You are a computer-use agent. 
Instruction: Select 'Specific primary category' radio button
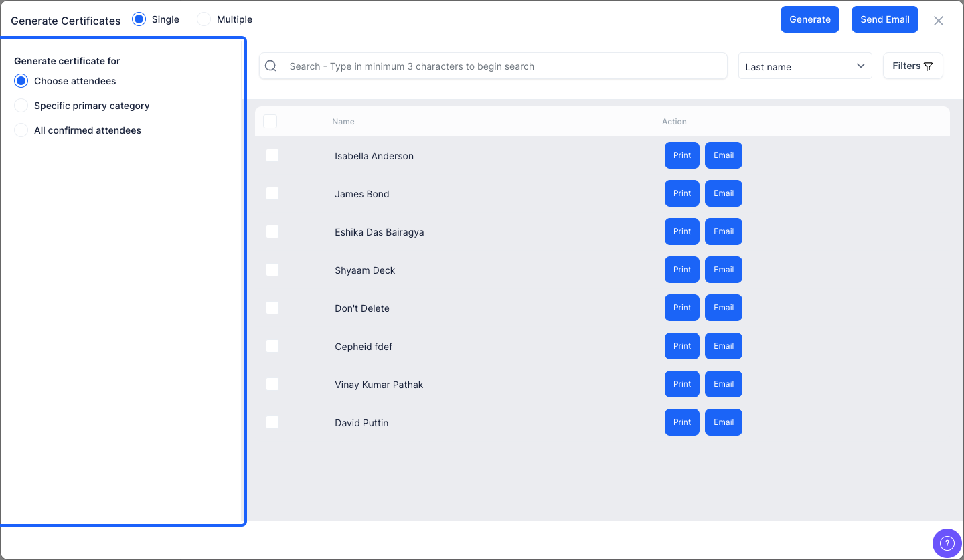pos(21,106)
